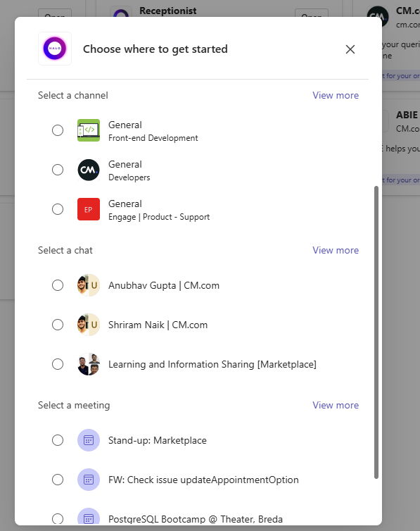
Task: Click the red EP team icon
Action: 89,209
